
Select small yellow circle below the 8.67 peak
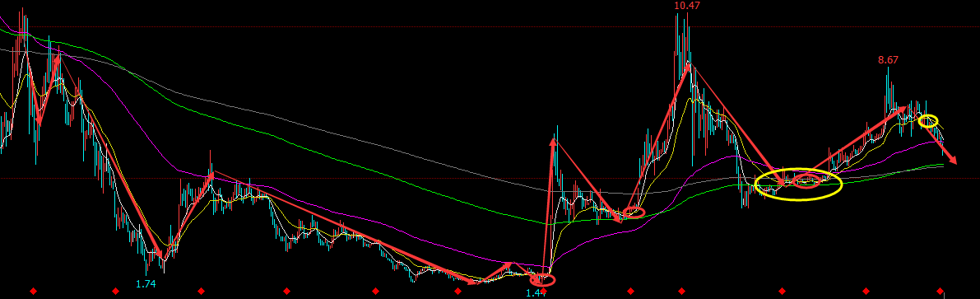click(x=929, y=121)
